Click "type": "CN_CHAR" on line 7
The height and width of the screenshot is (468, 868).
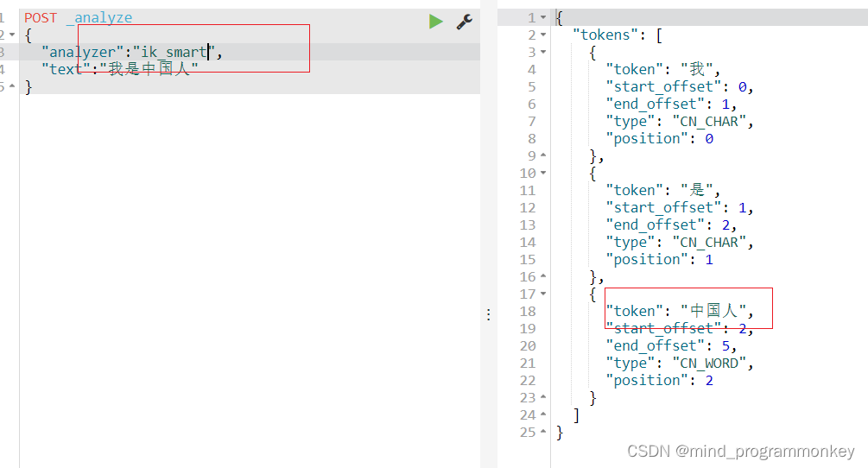(676, 121)
